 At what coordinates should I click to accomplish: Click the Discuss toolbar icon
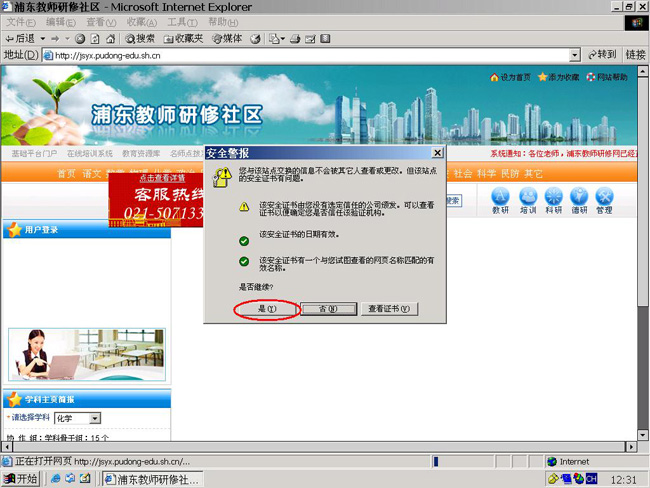(x=325, y=39)
